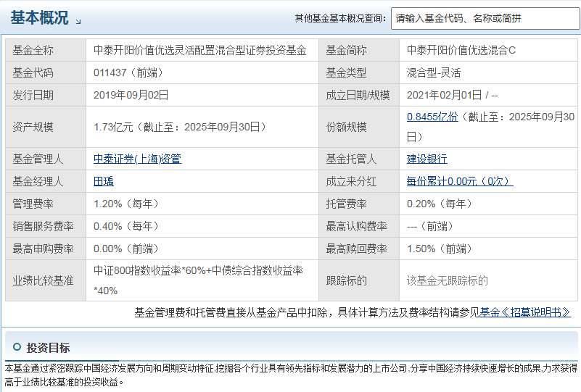Open fund manager company 中泰证券(上海)资管 link
This screenshot has height=392, width=581.
tap(138, 159)
